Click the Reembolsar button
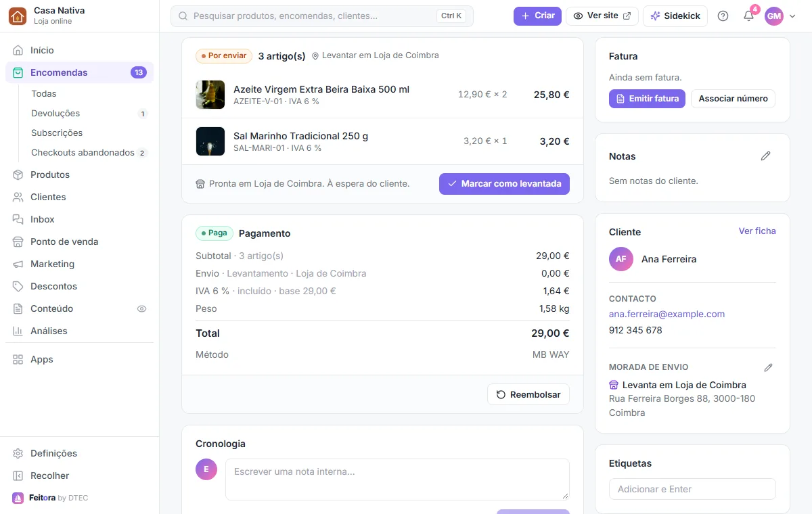 pyautogui.click(x=528, y=394)
